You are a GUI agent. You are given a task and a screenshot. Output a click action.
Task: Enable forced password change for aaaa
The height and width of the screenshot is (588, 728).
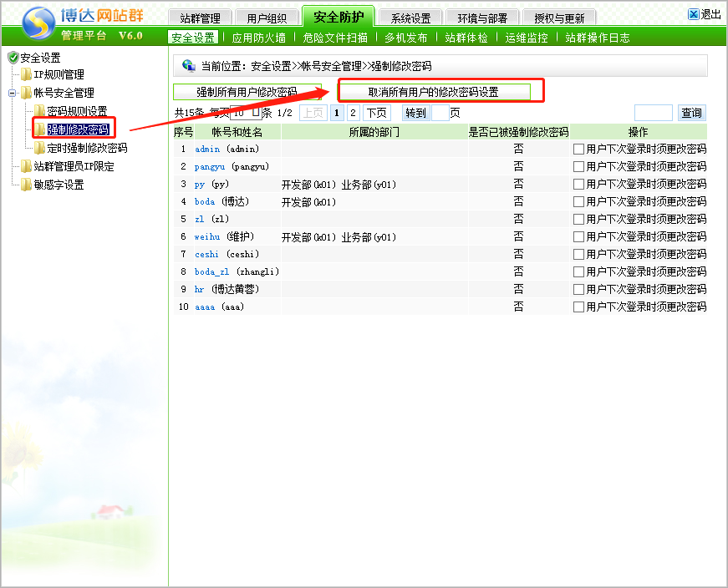[x=578, y=307]
